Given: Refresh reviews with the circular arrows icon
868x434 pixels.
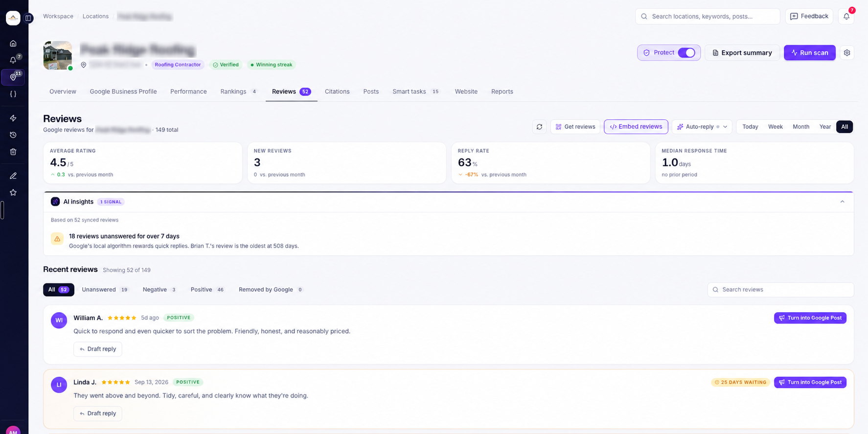Looking at the screenshot, I should 539,127.
